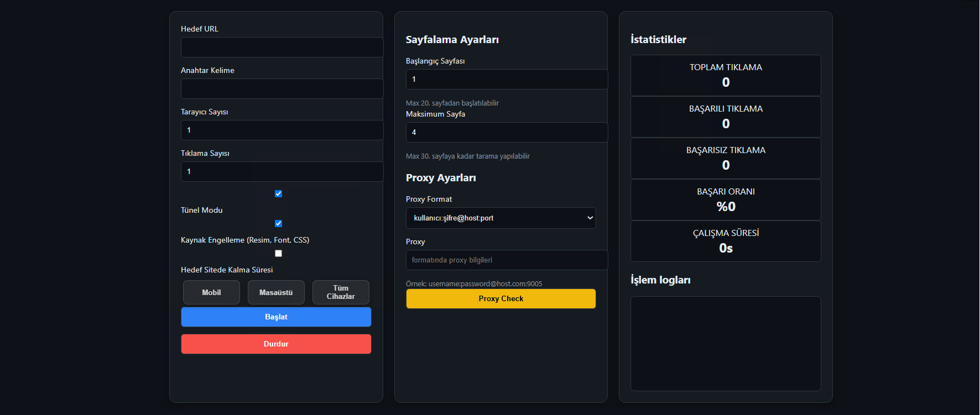Viewport: 980px width, 415px height.
Task: Choose the Masaüstü device option
Action: (x=276, y=292)
